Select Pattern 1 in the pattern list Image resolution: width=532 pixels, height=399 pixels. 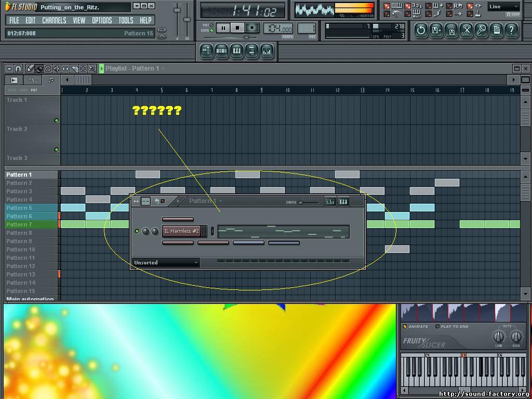[32, 175]
